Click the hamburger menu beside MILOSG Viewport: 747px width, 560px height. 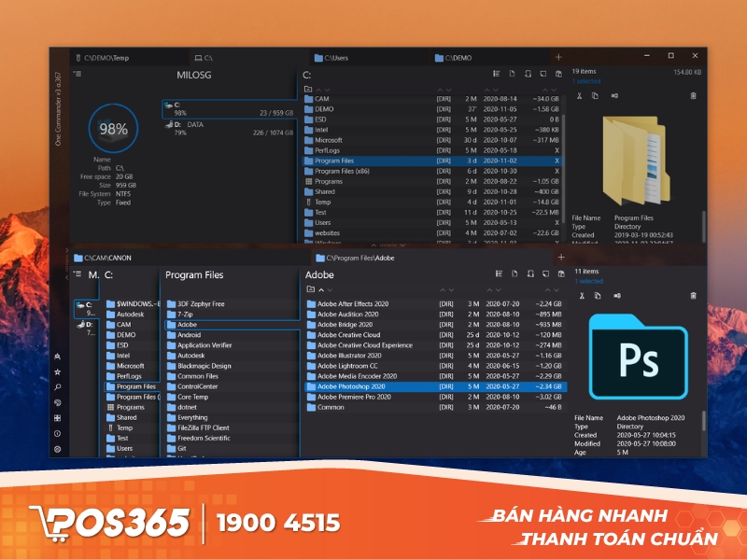pyautogui.click(x=78, y=74)
